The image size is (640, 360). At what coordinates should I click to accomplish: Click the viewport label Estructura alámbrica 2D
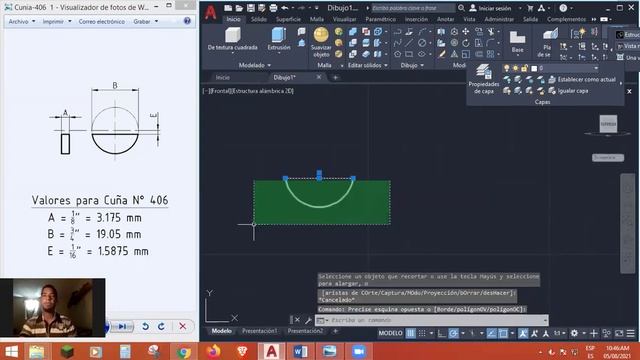262,91
